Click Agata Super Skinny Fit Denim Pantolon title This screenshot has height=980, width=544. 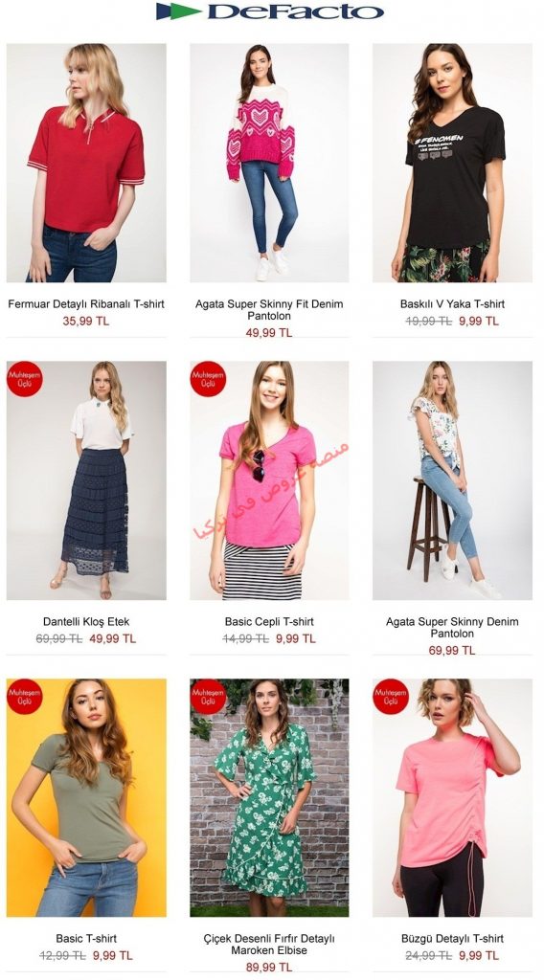coord(269,310)
